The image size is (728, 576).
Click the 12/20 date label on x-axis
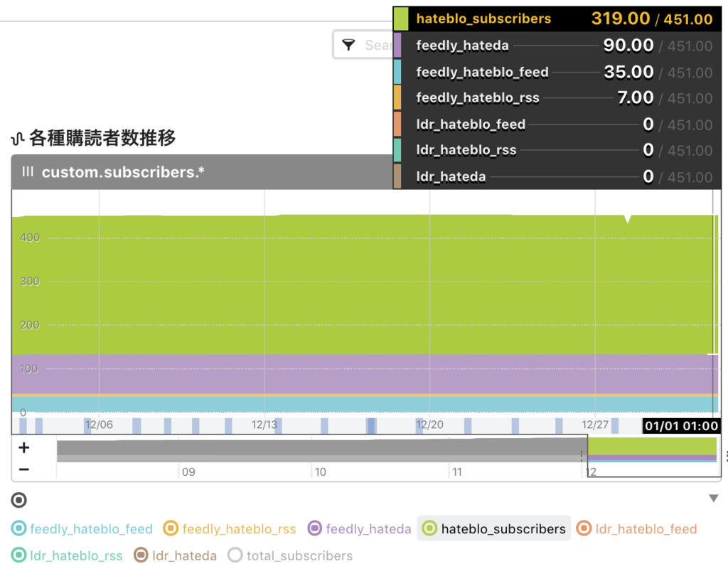(x=429, y=425)
